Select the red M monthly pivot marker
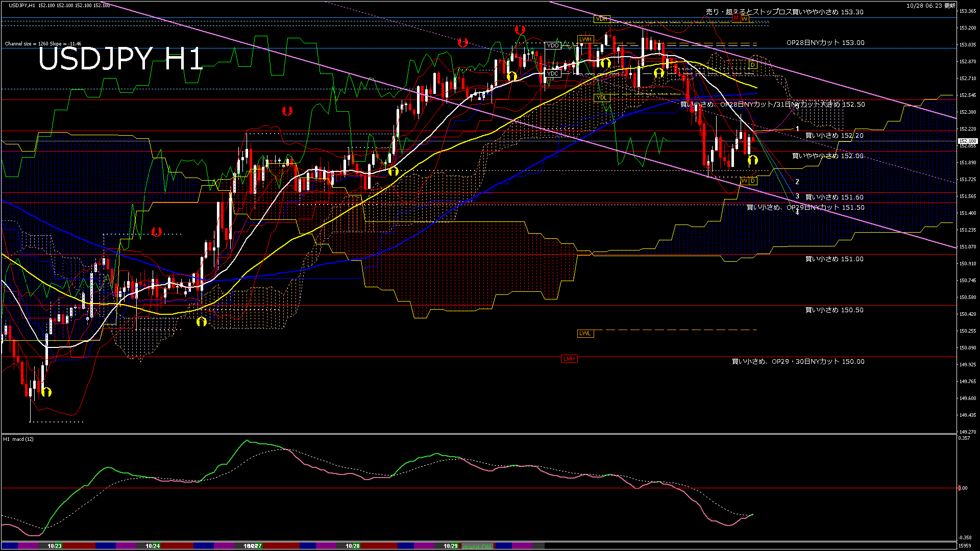 pos(736,18)
